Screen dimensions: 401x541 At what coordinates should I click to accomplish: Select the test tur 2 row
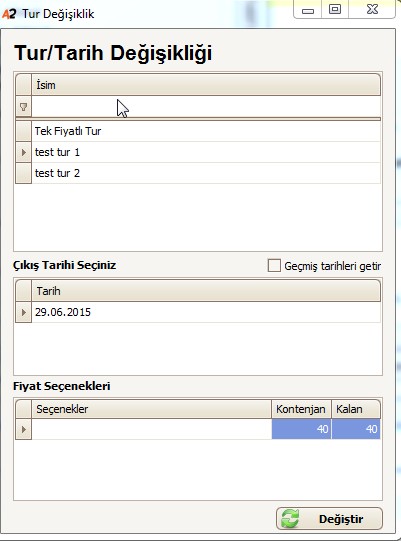pyautogui.click(x=206, y=173)
